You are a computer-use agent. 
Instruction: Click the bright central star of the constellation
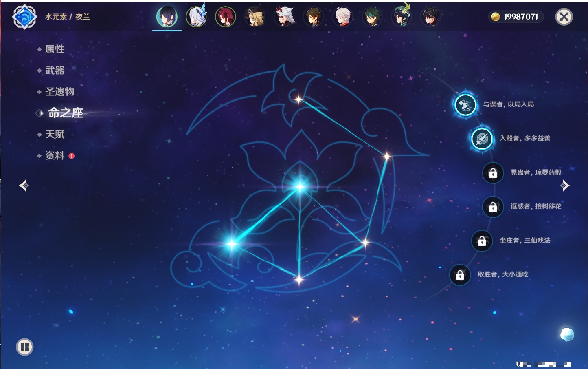point(300,187)
